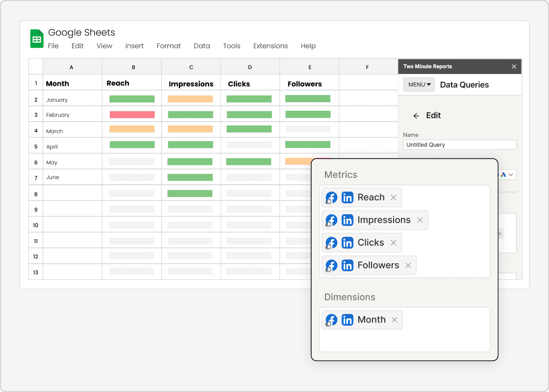
Task: Remove the Reach metric chip
Action: click(393, 197)
